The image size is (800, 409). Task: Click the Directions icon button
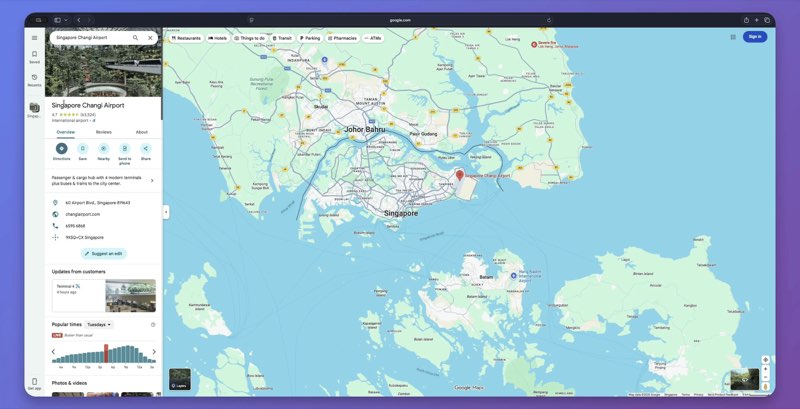point(61,149)
